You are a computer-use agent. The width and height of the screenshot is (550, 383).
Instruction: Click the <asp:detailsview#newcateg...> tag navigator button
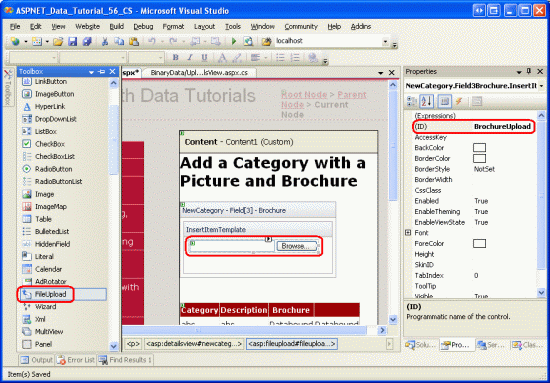point(194,344)
